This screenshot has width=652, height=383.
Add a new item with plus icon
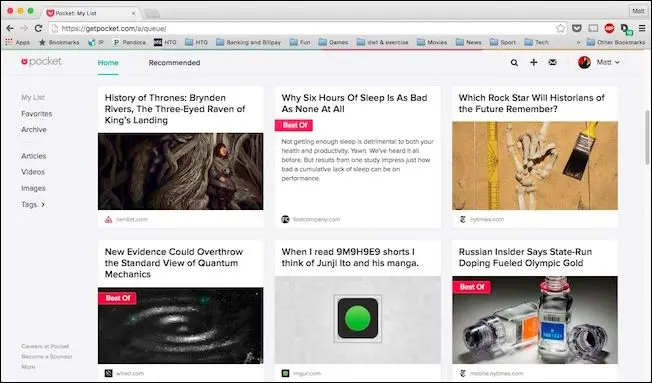(533, 62)
